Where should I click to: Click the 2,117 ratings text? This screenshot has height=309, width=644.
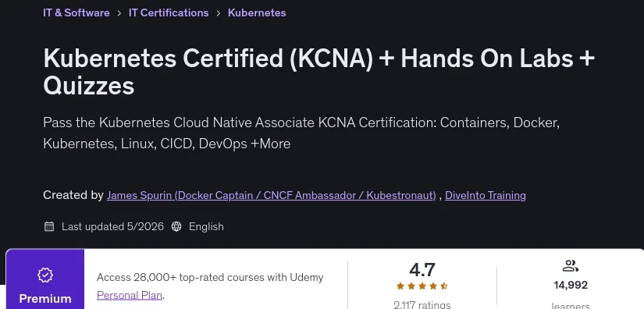click(422, 305)
